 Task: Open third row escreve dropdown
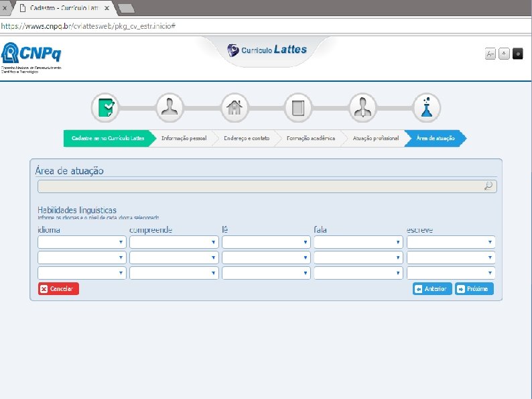click(x=451, y=273)
